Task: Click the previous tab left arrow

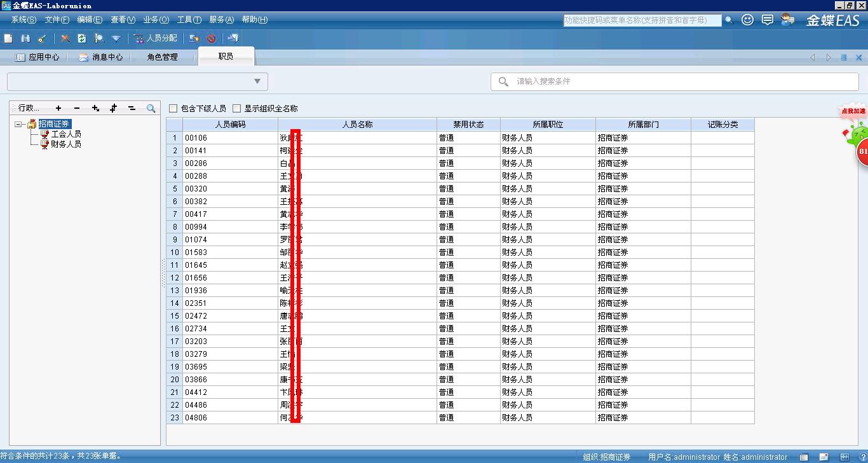Action: [x=813, y=57]
